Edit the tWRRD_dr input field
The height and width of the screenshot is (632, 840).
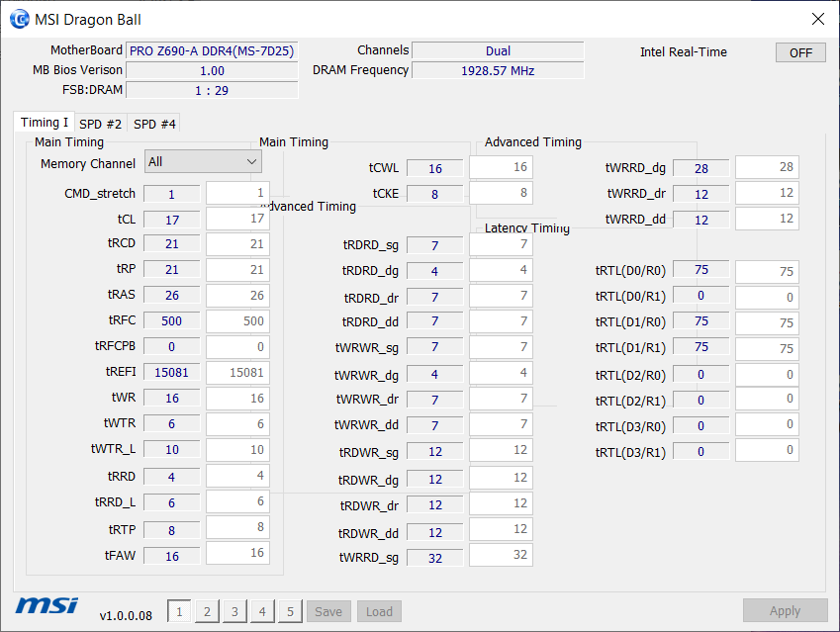(x=767, y=193)
